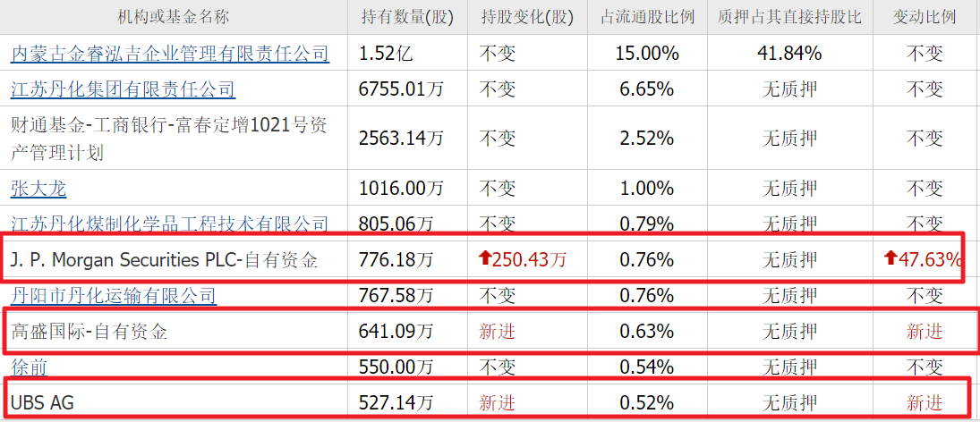Select the 641.09万 holding cell
This screenshot has height=422, width=980.
tap(396, 331)
